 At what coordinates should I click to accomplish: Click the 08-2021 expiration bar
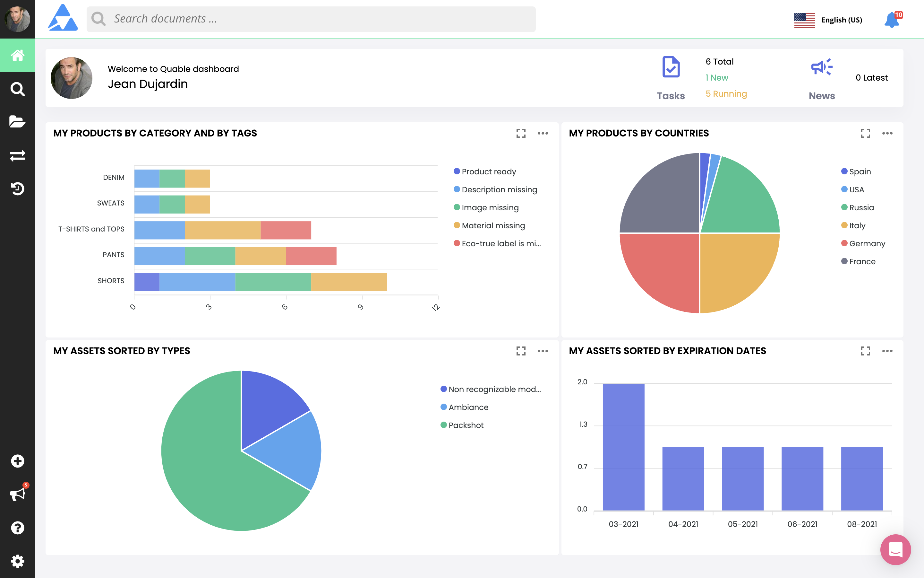862,478
